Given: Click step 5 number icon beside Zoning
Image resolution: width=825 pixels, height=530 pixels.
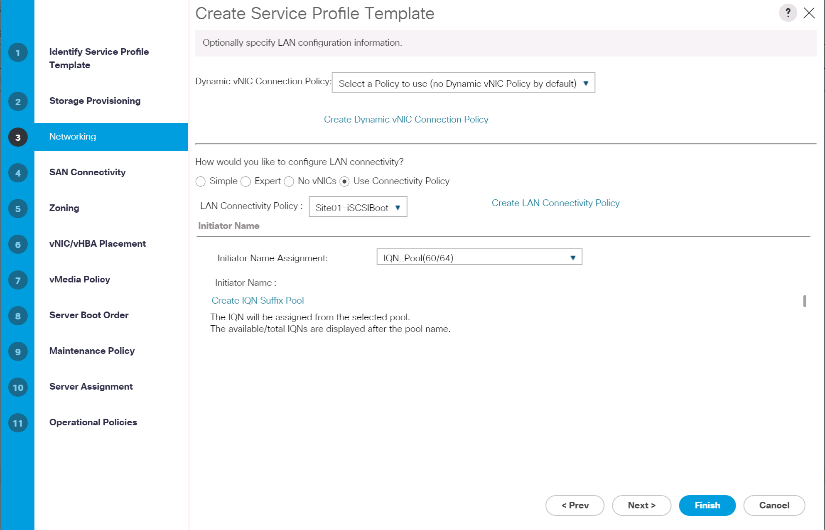Looking at the screenshot, I should tap(17, 208).
